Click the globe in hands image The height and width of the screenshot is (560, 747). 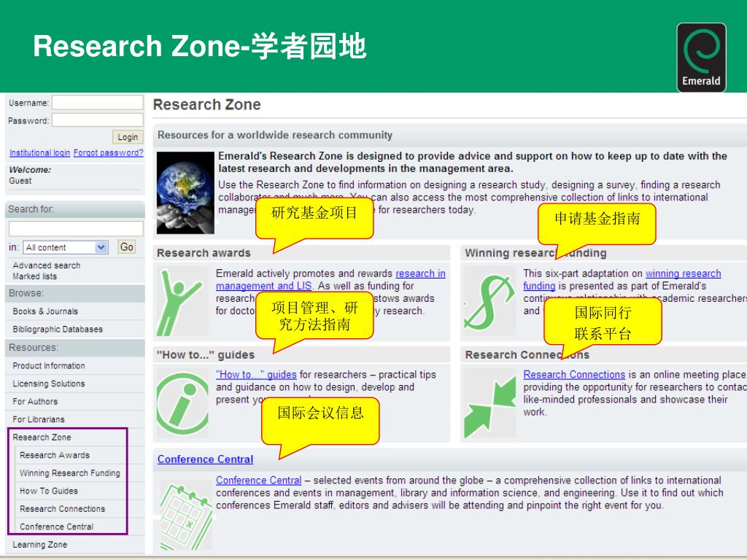pos(185,192)
